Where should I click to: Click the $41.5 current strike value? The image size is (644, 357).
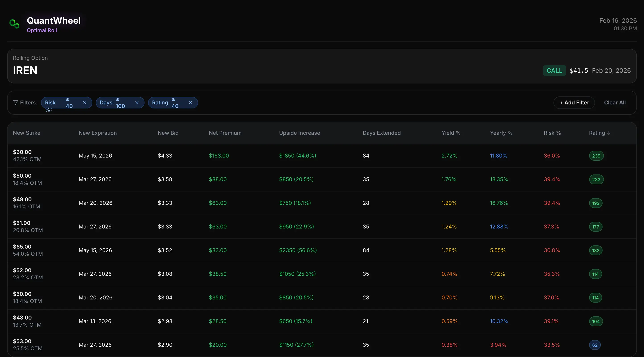(x=579, y=71)
